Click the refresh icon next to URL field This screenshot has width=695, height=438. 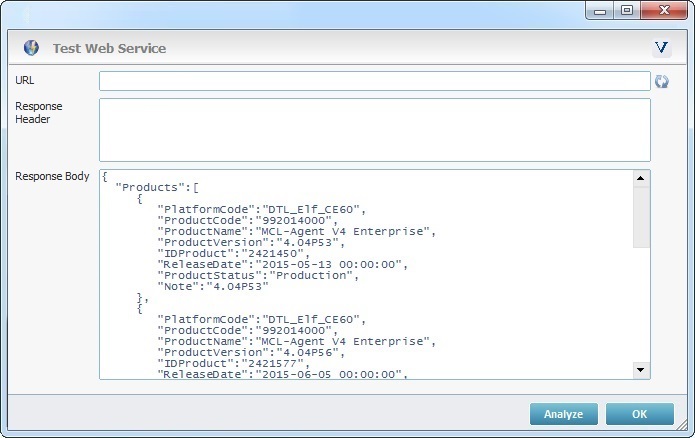pos(662,82)
